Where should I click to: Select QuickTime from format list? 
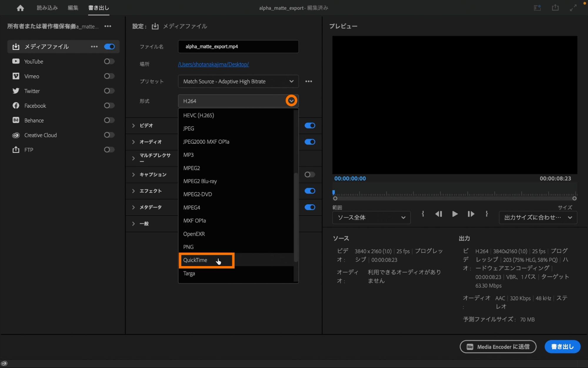point(195,260)
